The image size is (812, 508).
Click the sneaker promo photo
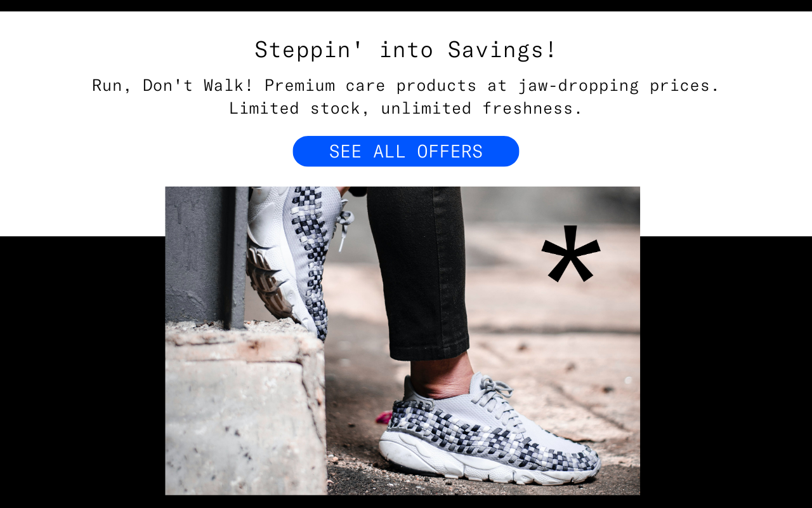(402, 340)
